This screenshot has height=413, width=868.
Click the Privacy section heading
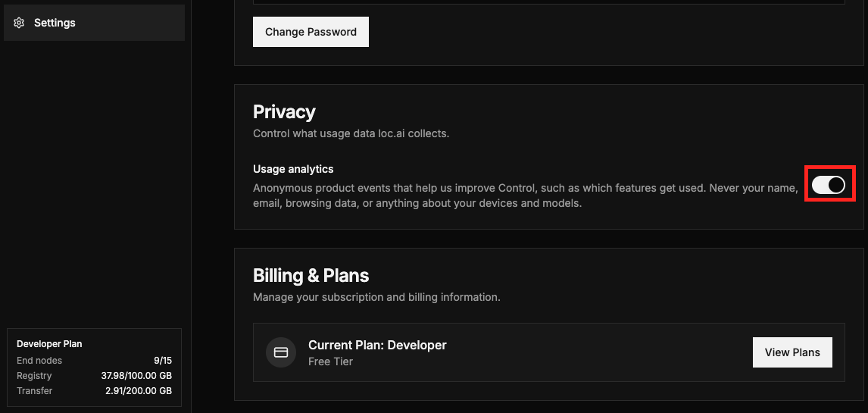(284, 112)
